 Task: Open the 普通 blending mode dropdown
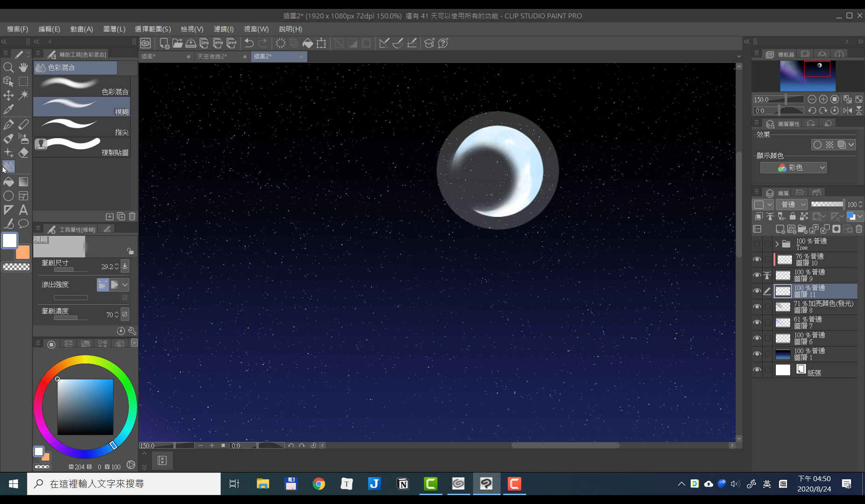(x=792, y=204)
